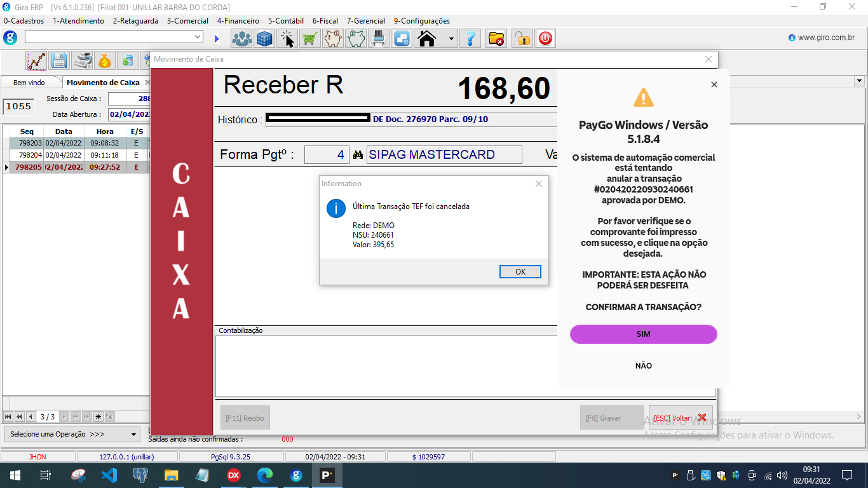Viewport: 868px width, 488px height.
Task: Click the orange padlock icon
Action: click(522, 39)
